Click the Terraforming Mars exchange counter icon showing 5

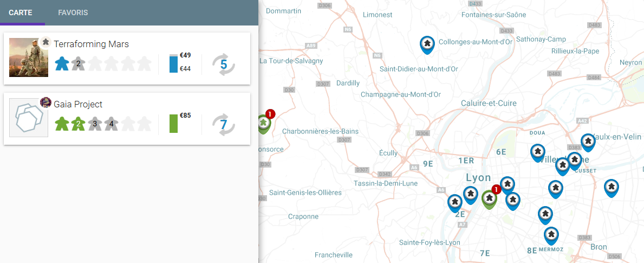223,65
